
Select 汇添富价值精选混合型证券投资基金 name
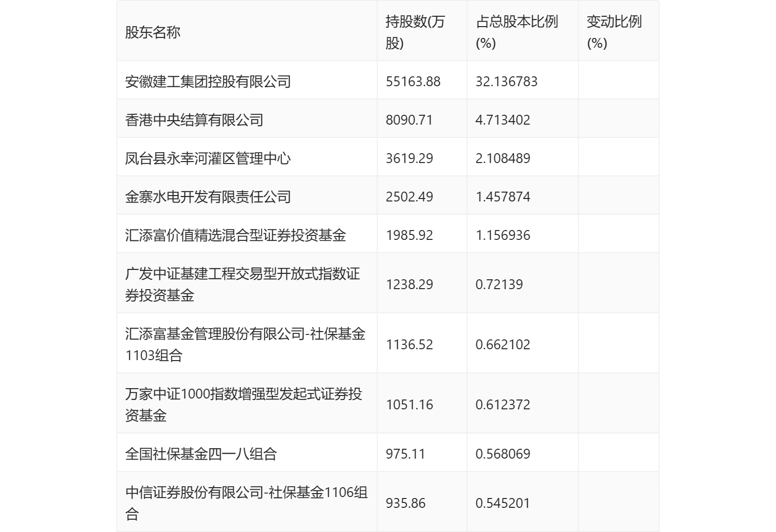(236, 235)
